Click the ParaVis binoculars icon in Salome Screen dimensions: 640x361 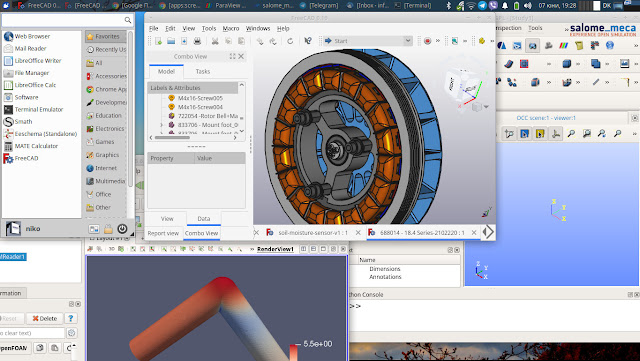click(532, 46)
